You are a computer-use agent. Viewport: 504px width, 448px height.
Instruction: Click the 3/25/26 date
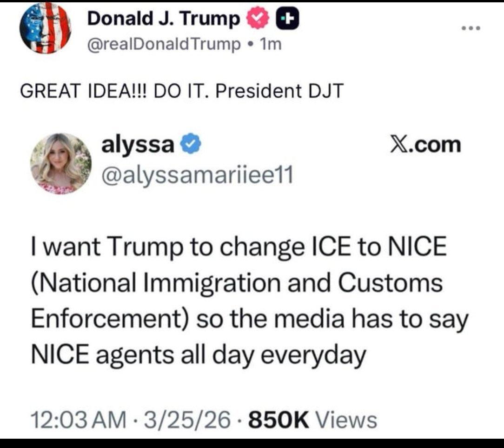(187, 420)
